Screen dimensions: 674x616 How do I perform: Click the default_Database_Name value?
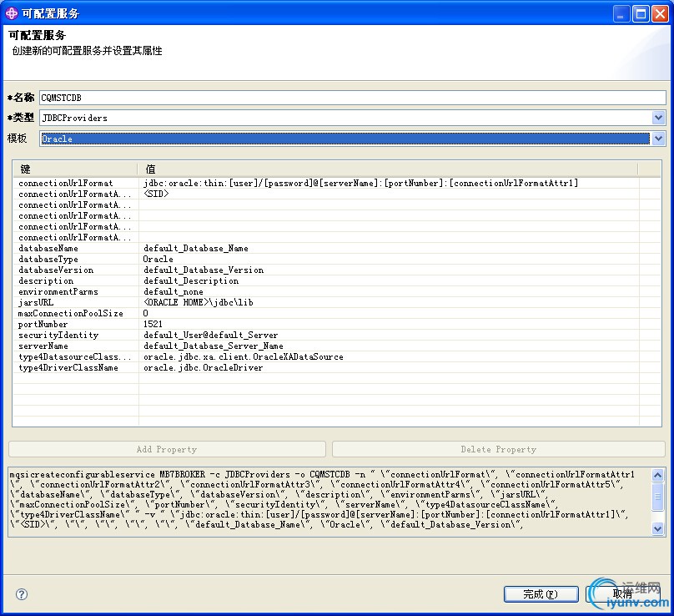[195, 248]
